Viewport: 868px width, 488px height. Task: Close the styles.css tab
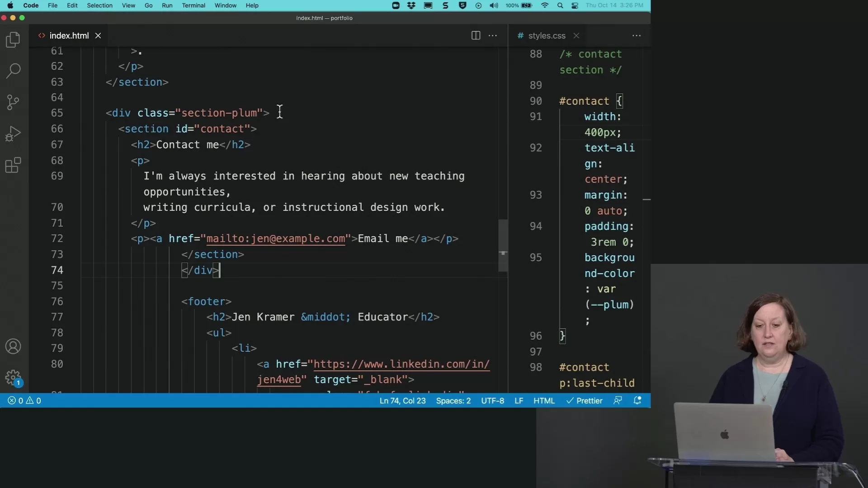[576, 35]
